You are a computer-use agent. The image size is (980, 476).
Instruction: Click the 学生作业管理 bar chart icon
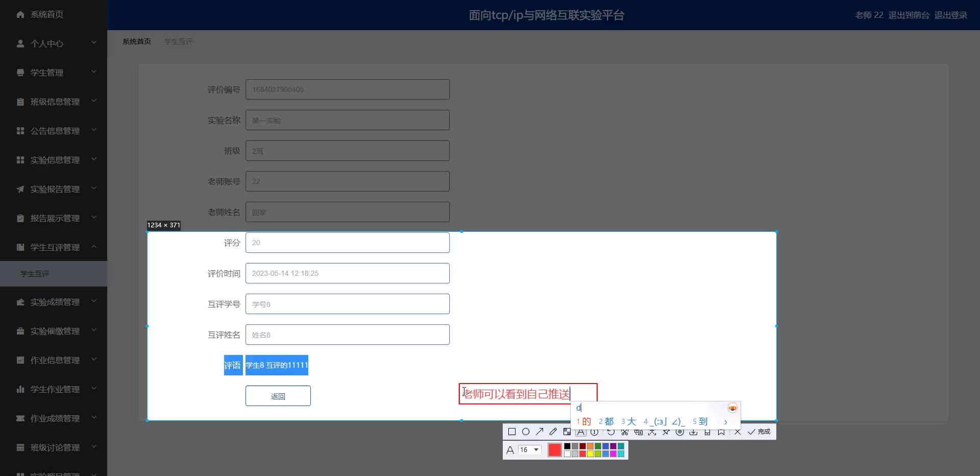20,389
